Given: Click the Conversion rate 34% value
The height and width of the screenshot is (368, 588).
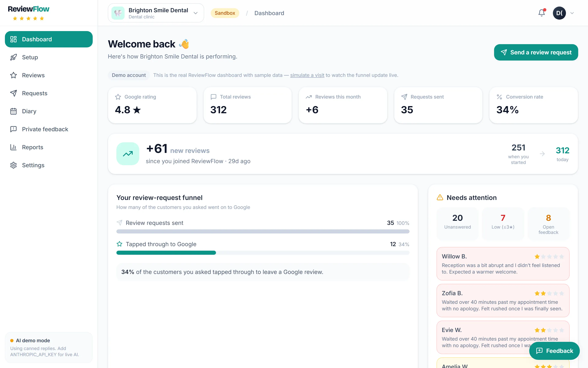Looking at the screenshot, I should [507, 110].
